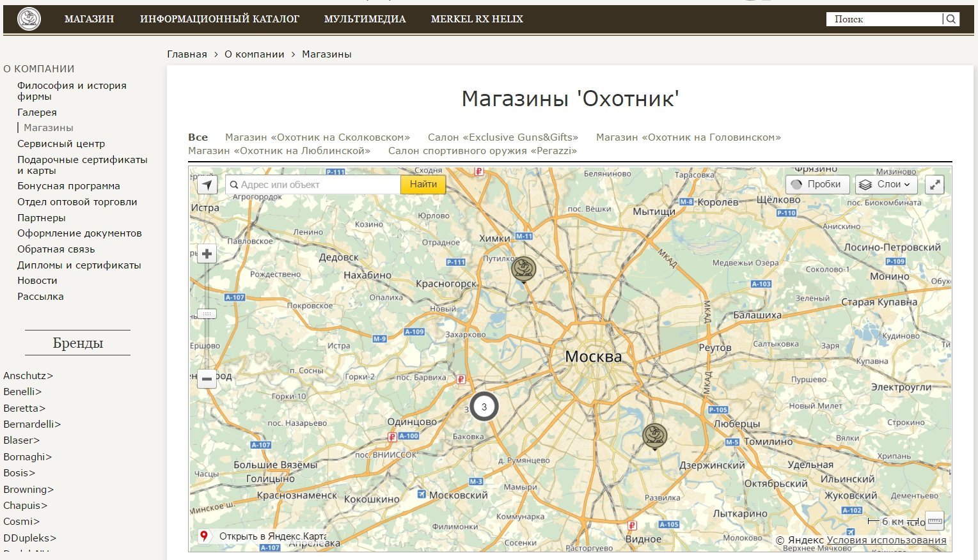The width and height of the screenshot is (978, 560).
Task: Click the Адрес или объект search field
Action: (x=313, y=185)
